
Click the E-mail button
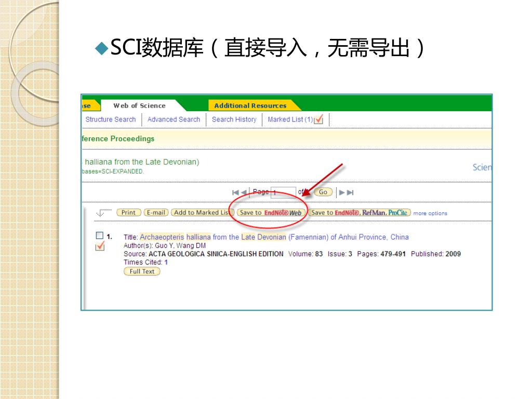(x=156, y=212)
